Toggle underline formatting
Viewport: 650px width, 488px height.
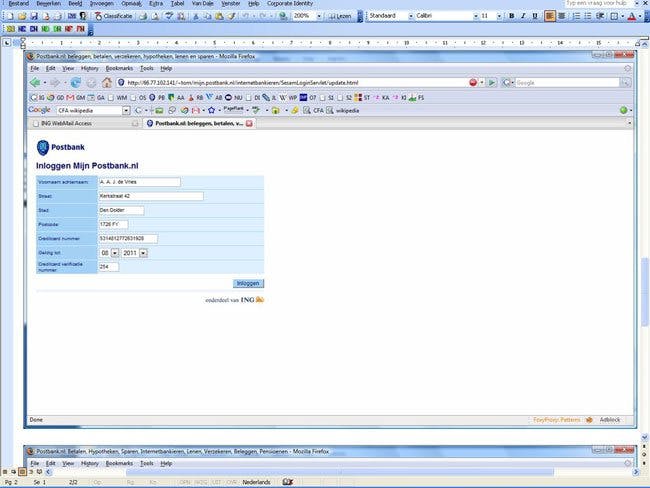click(x=535, y=16)
